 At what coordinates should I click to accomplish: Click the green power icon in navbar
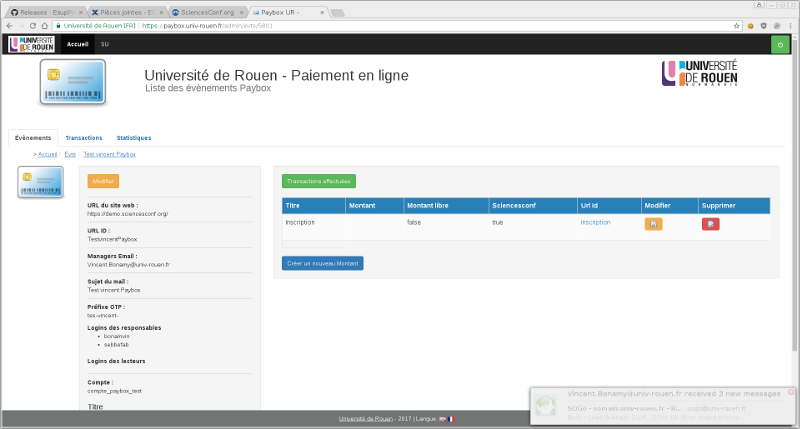pos(779,45)
